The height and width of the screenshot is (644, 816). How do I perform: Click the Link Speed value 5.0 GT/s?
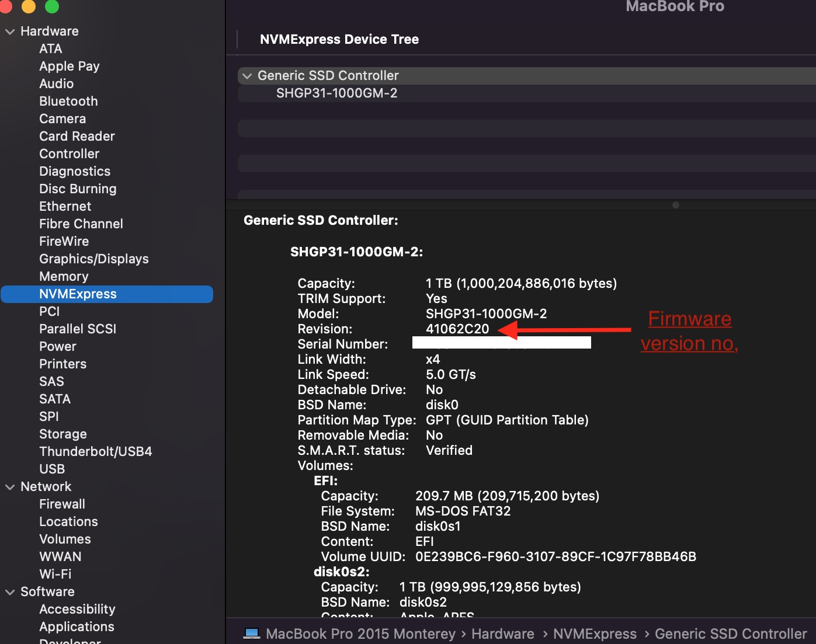point(451,375)
